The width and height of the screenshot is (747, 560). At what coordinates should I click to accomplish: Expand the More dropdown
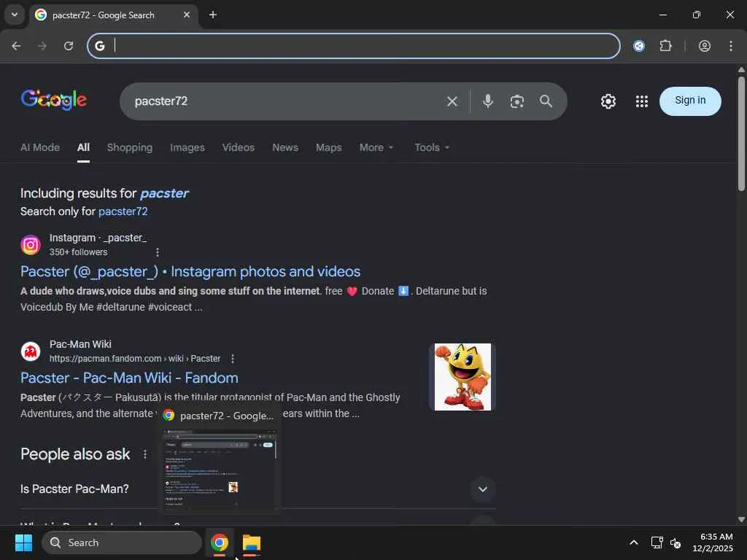coord(376,147)
